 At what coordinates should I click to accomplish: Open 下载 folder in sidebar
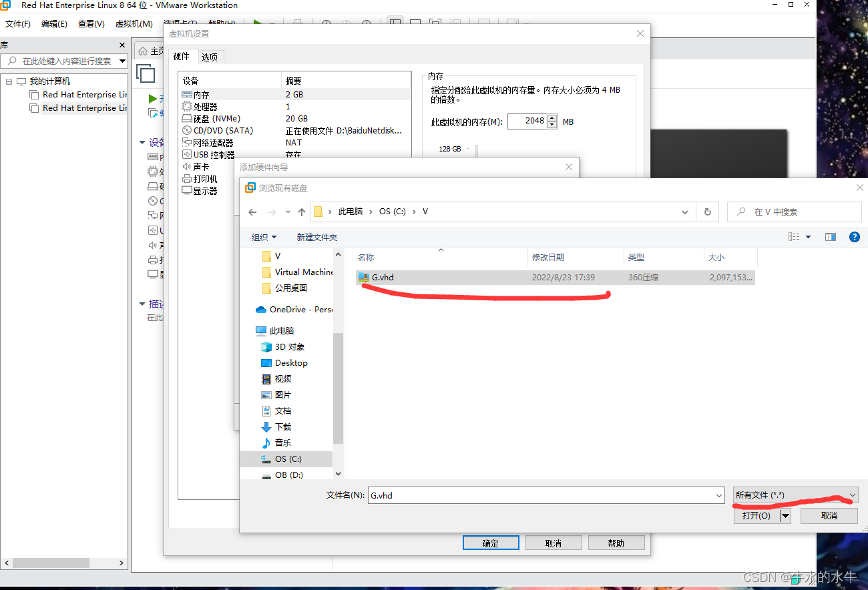(x=276, y=427)
